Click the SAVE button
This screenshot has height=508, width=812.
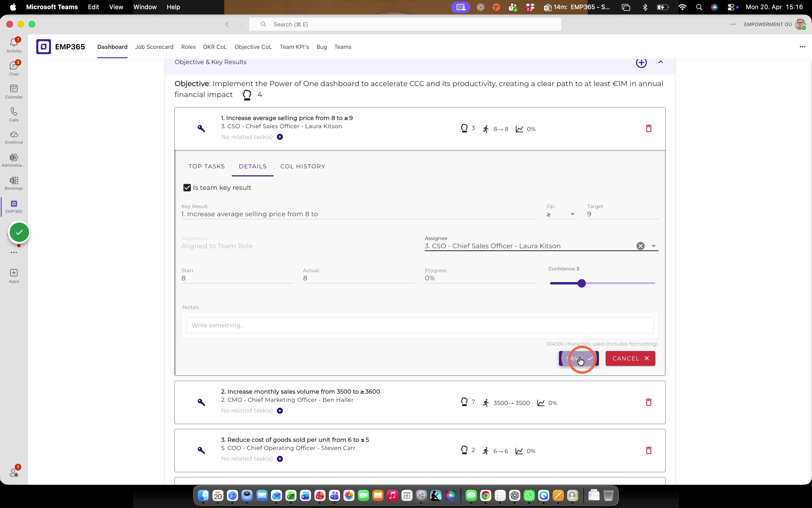579,358
